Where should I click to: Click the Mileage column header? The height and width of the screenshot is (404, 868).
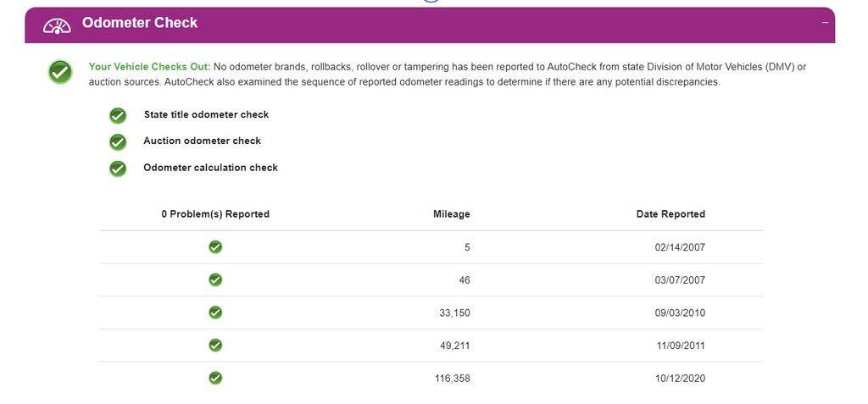(x=451, y=214)
